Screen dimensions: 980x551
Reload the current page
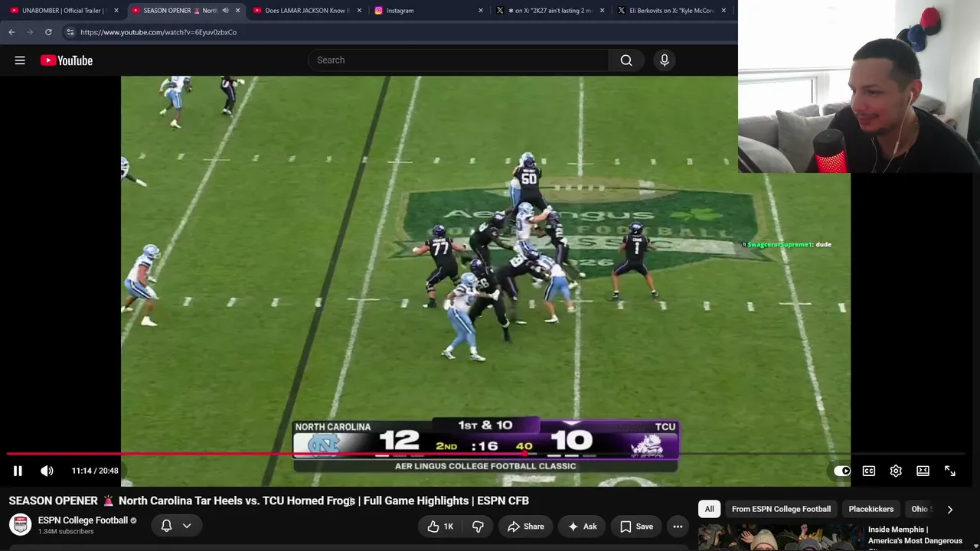[48, 32]
